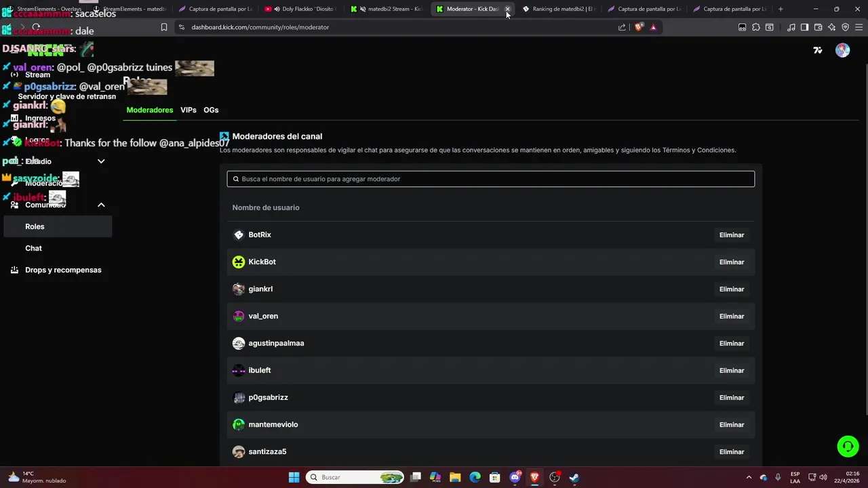Viewport: 868px width, 488px height.
Task: Click Eliminar next to santizaza5
Action: [732, 451]
